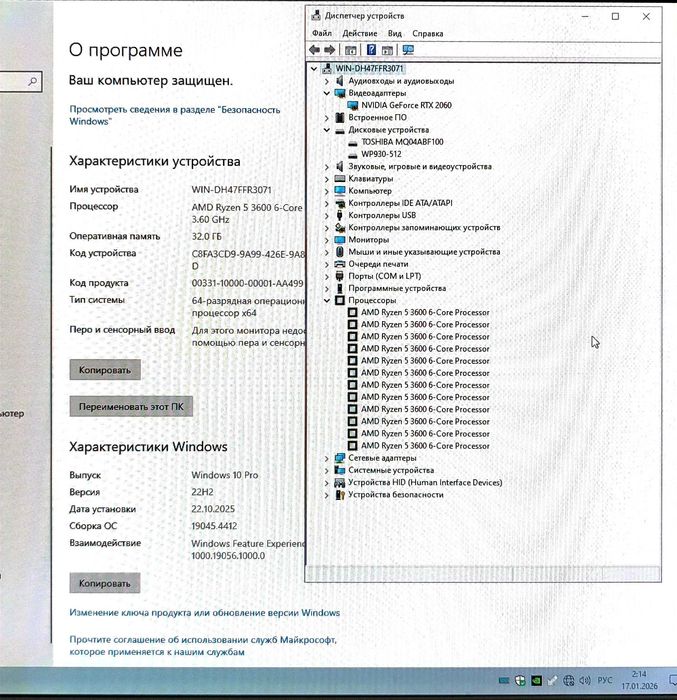The height and width of the screenshot is (700, 677).
Task: Open the blue Help icon in Device Manager toolbar
Action: pyautogui.click(x=371, y=50)
